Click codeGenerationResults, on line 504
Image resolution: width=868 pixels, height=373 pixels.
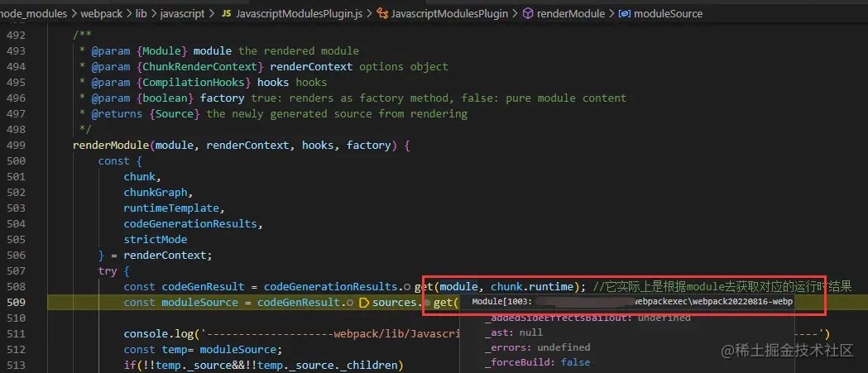coord(194,224)
